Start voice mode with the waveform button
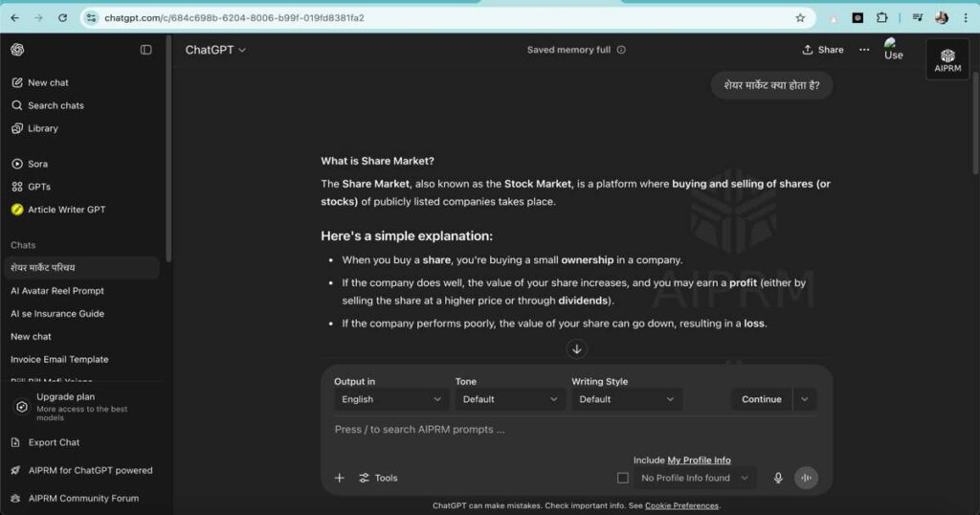The width and height of the screenshot is (980, 515). 806,478
